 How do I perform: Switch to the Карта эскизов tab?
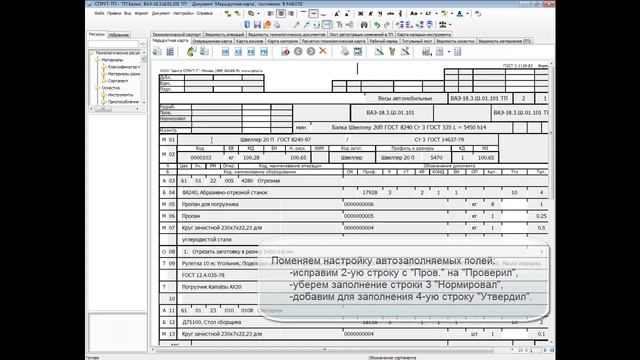click(x=249, y=41)
